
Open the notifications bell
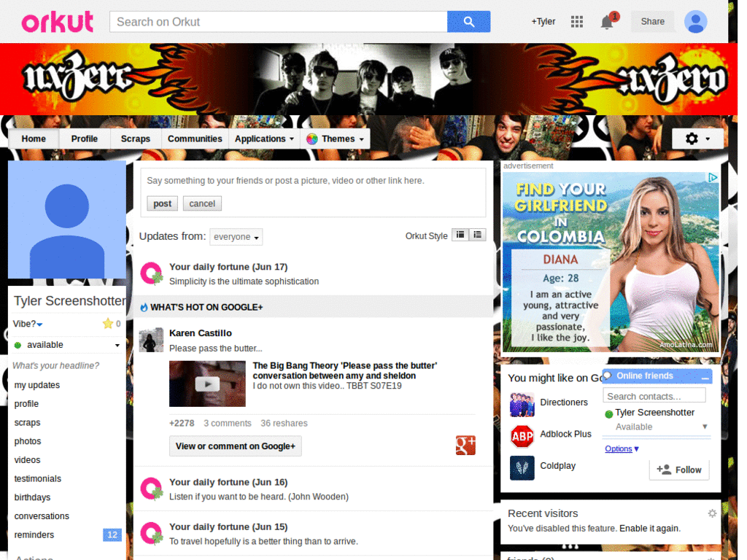(x=607, y=22)
